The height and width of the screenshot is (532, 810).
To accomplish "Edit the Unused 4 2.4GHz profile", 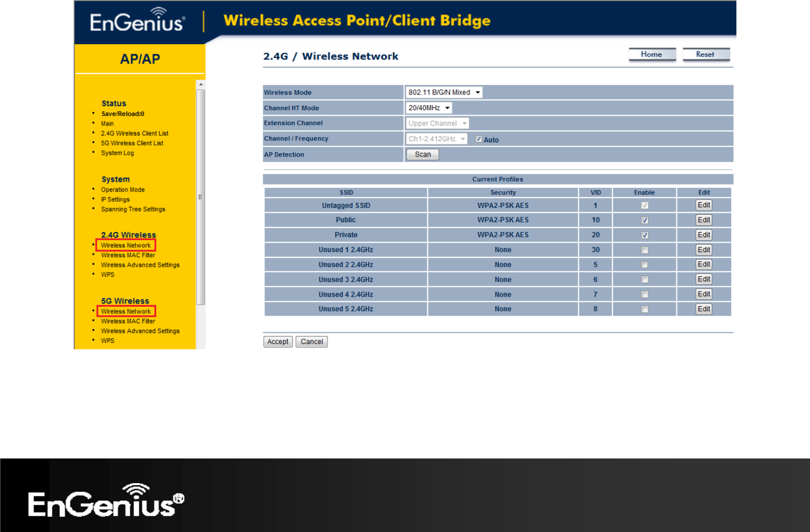I will (x=704, y=294).
